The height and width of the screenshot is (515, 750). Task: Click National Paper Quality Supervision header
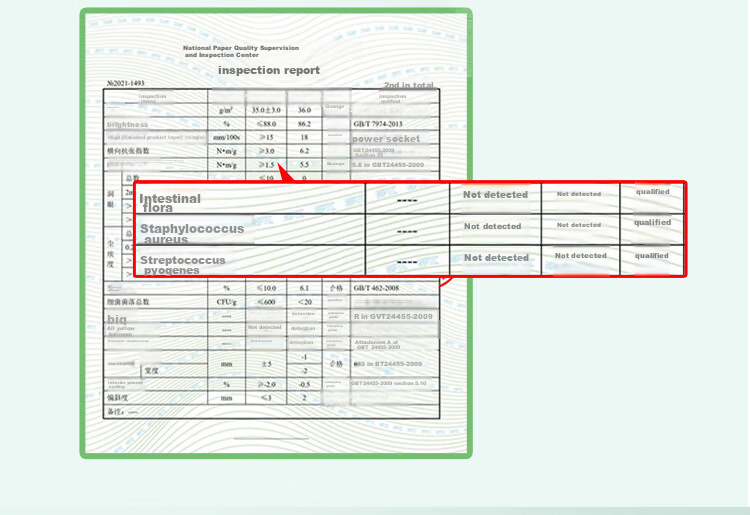(x=241, y=51)
